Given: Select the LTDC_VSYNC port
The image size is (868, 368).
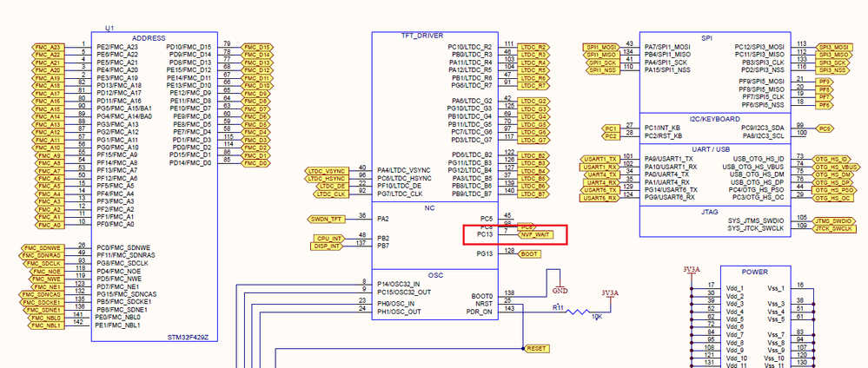Looking at the screenshot, I should 326,171.
